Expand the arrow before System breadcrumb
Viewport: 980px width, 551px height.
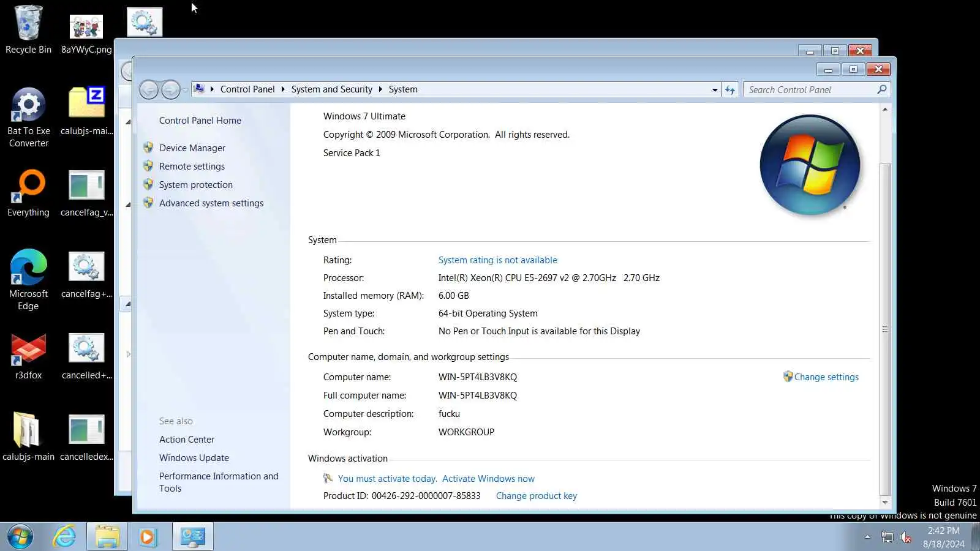point(380,89)
